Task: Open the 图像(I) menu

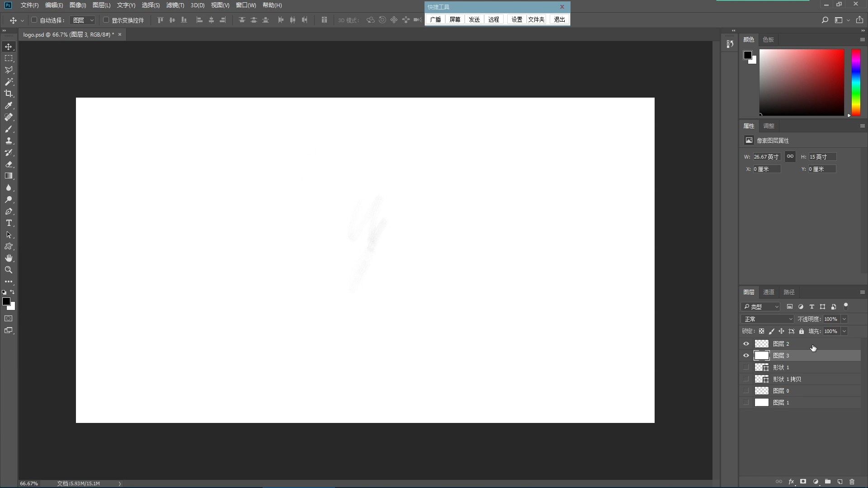Action: 78,5
